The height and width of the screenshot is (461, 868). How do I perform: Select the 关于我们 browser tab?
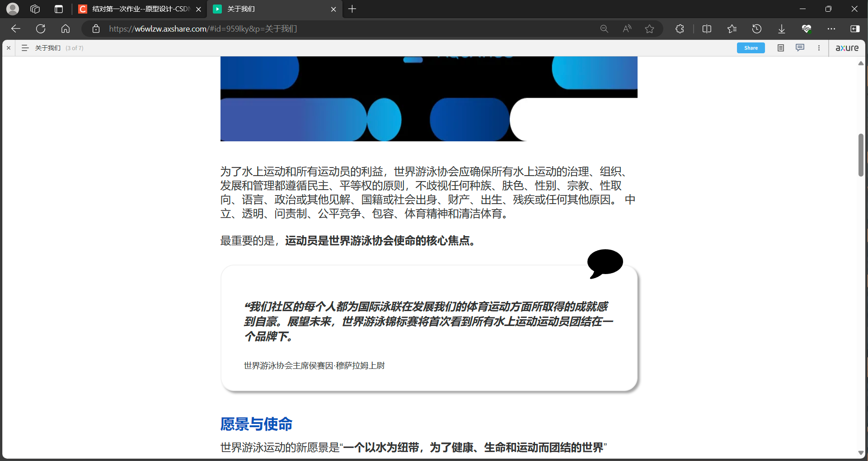[274, 9]
